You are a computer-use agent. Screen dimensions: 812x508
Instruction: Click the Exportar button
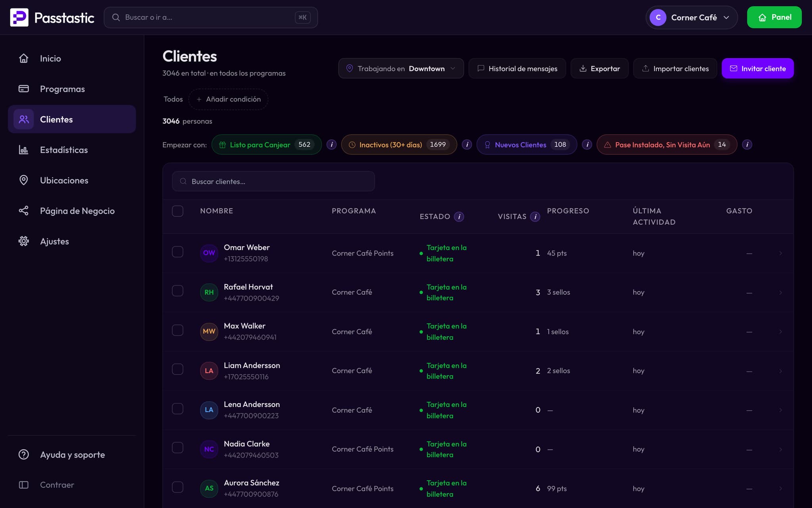click(599, 68)
